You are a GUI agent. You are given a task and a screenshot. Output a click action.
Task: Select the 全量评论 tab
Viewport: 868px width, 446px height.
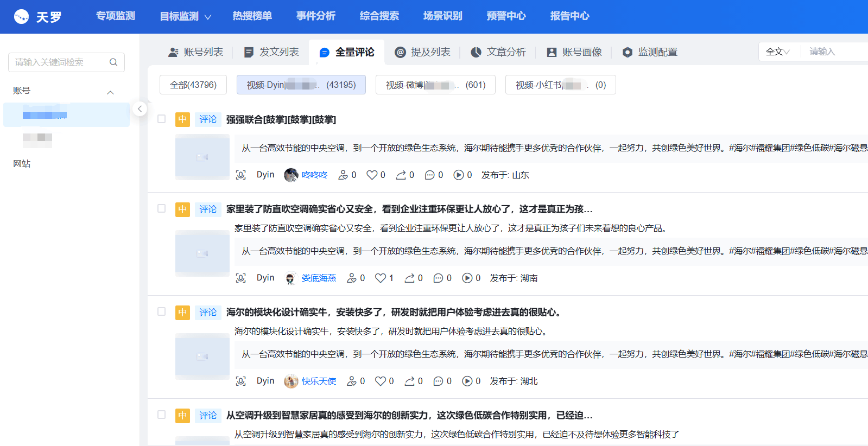[347, 52]
